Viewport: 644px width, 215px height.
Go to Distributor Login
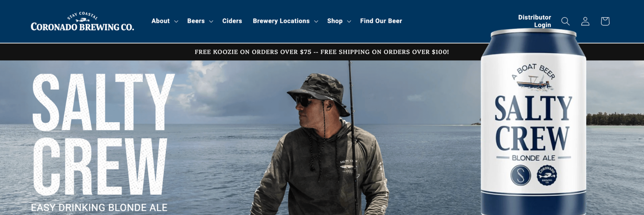[x=534, y=21]
